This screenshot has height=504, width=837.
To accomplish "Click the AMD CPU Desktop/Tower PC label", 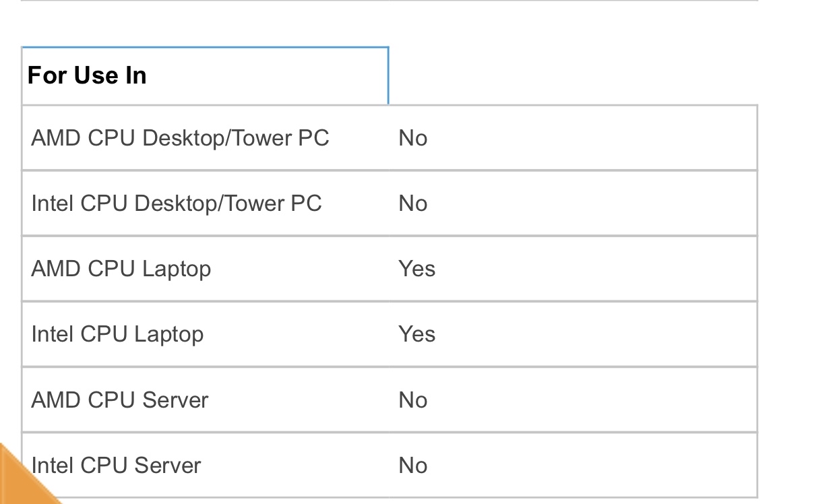I will point(180,138).
